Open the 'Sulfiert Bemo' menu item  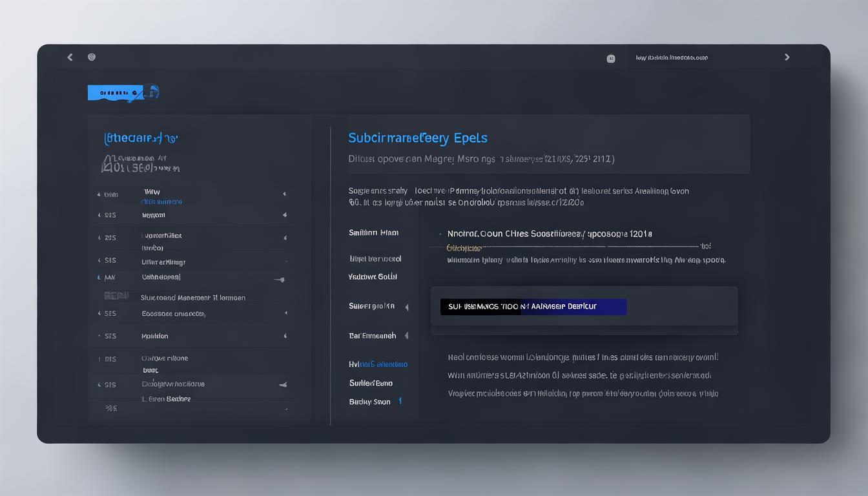pos(371,383)
